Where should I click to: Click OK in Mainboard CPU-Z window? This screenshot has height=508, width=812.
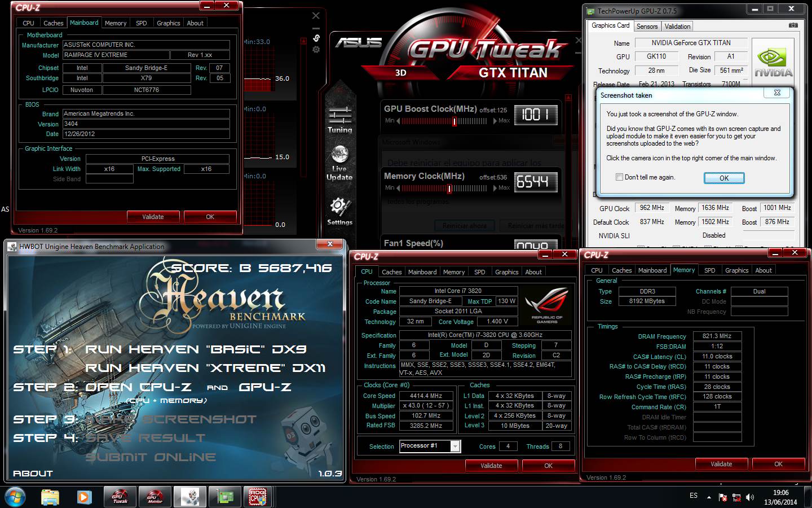(x=210, y=217)
